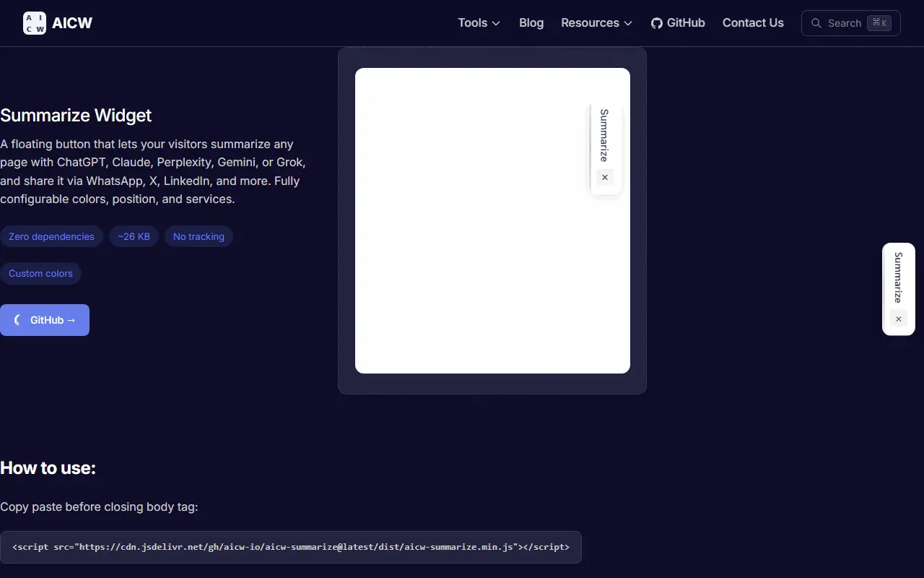924x578 pixels.
Task: Click 'Copy paste before closing body tag:' text
Action: pyautogui.click(x=99, y=506)
